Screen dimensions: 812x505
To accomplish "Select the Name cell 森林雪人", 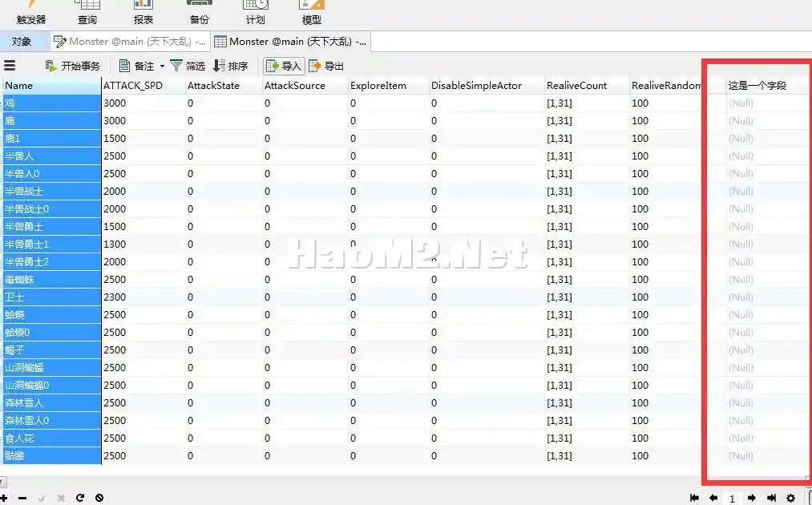I will click(52, 402).
